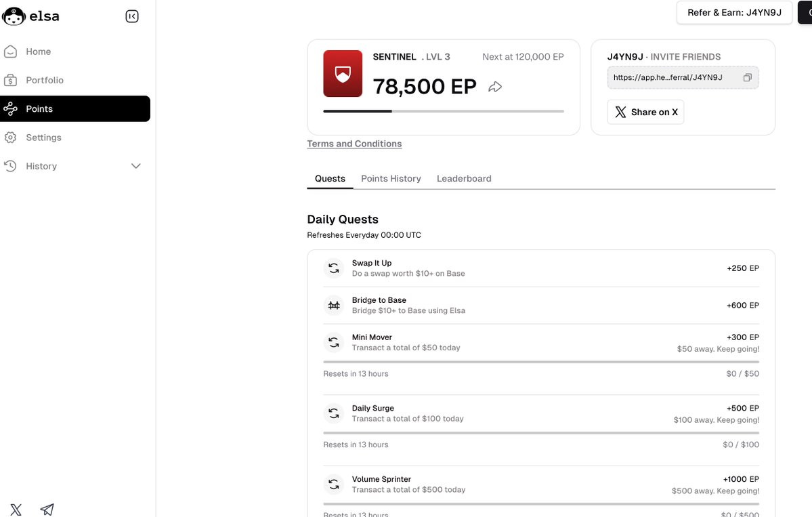The image size is (812, 517).
Task: Open the Telegram link in the sidebar footer
Action: (x=47, y=510)
